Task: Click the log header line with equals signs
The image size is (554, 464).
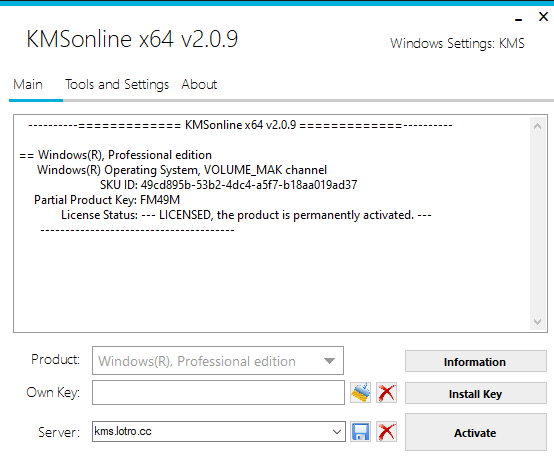Action: [x=240, y=125]
